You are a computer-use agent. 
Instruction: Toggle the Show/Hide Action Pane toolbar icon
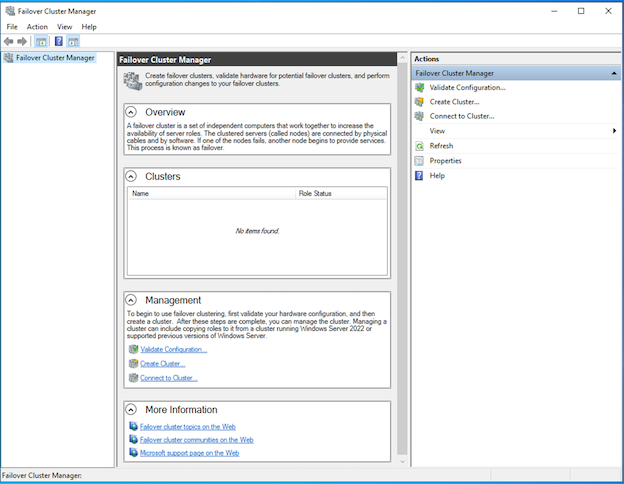(x=73, y=41)
